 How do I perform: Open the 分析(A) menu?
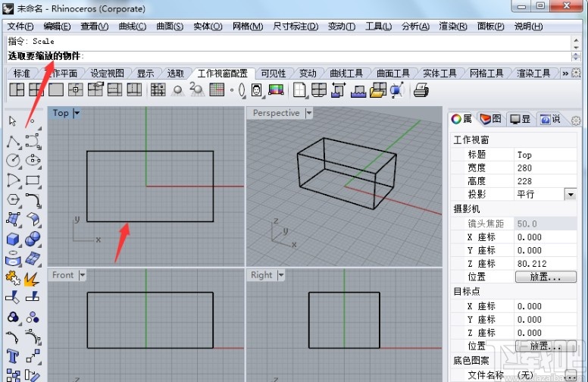415,27
